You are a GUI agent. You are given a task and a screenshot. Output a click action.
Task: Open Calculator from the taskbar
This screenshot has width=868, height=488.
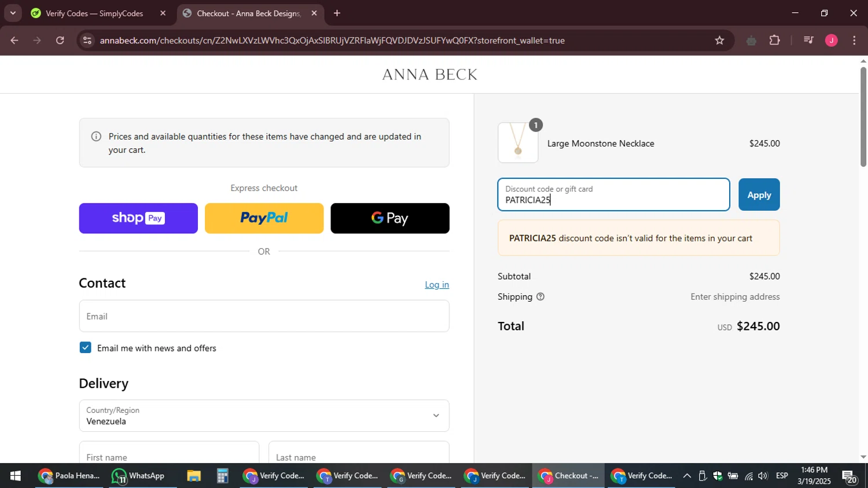coord(223,476)
